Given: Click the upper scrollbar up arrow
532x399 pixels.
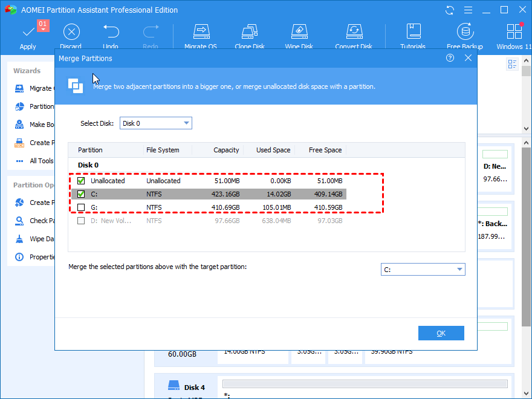Looking at the screenshot, I should pos(526,60).
